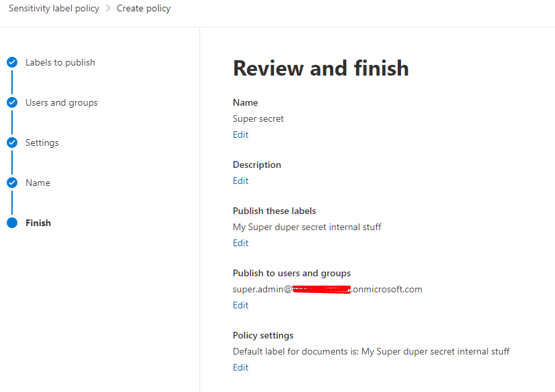This screenshot has width=555, height=392.
Task: Click the Settings step checkmark icon
Action: coord(12,142)
